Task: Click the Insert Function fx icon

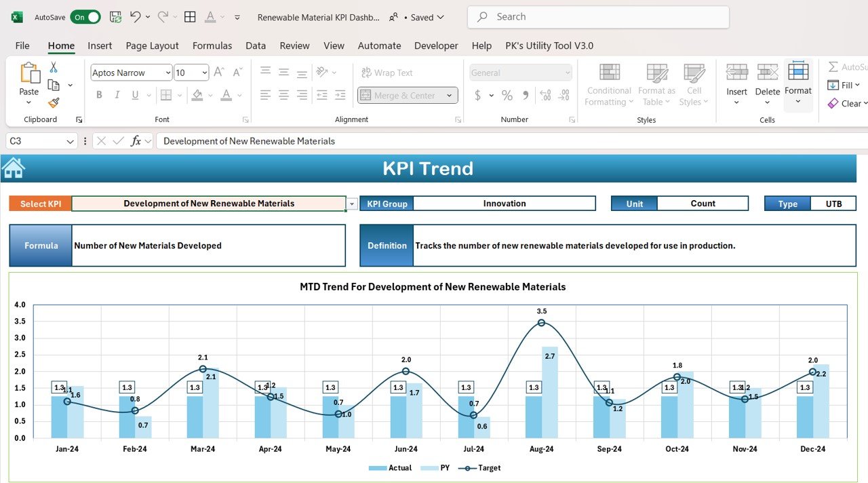Action: [x=136, y=141]
